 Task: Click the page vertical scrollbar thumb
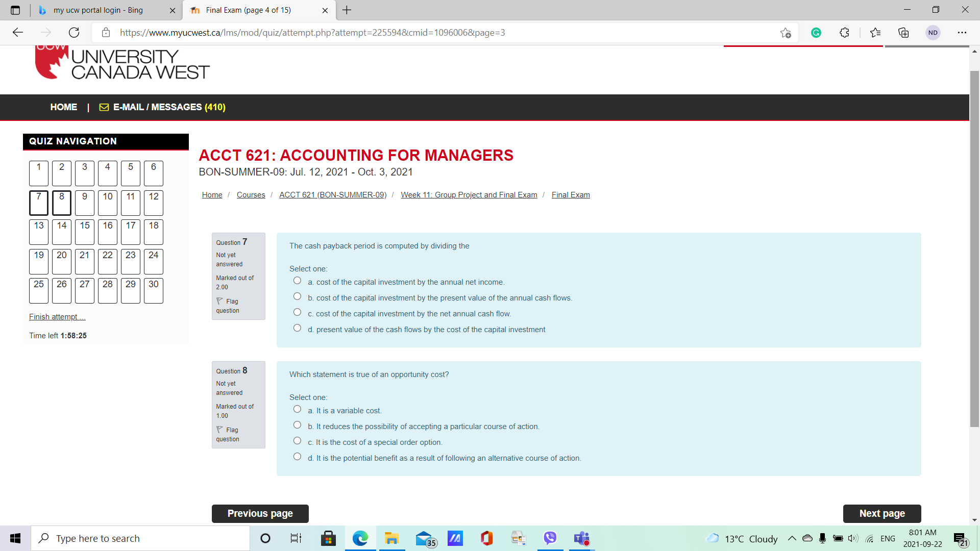974,249
